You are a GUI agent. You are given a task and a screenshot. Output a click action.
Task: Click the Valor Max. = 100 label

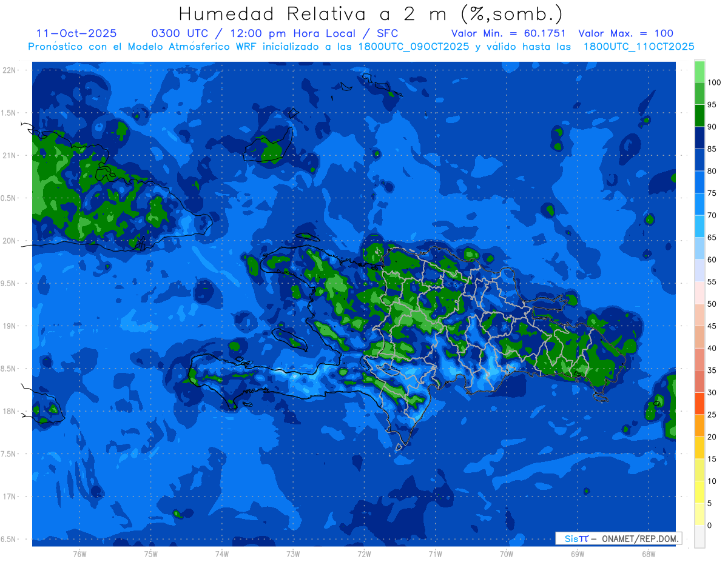[626, 33]
